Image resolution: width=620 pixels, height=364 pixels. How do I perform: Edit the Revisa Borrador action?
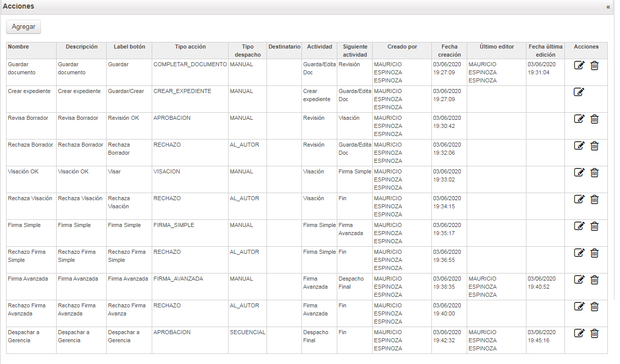click(x=580, y=119)
